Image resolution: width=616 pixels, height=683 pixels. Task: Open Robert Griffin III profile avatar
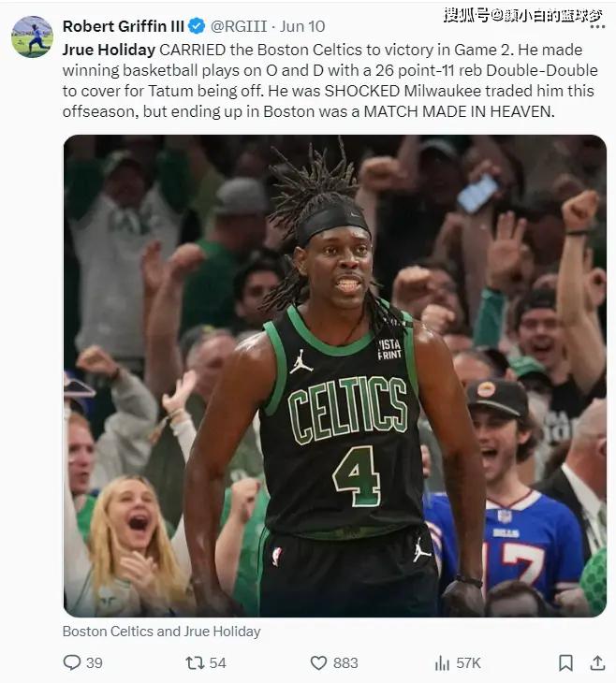(32, 36)
